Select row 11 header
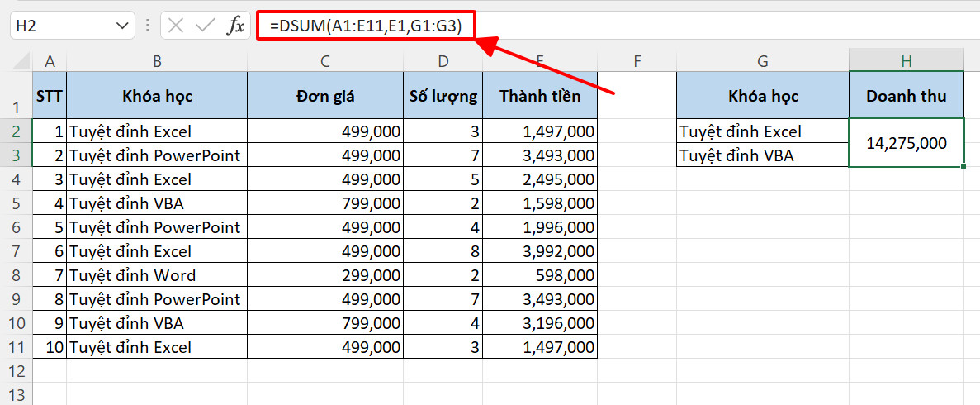Screen dimensions: 980x405 coord(17,347)
